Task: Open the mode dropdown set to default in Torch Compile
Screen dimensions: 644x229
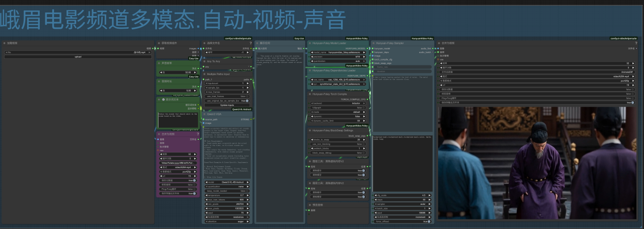Action: coord(339,112)
